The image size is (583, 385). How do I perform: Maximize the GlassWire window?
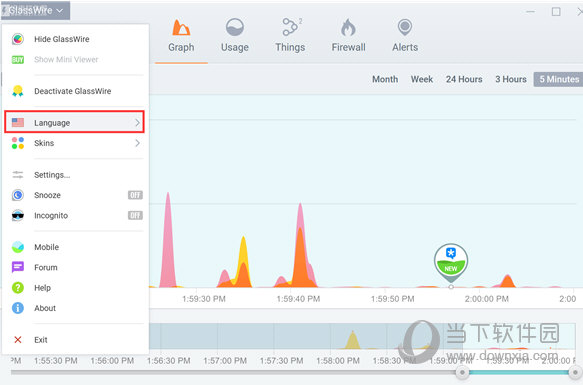pos(556,12)
